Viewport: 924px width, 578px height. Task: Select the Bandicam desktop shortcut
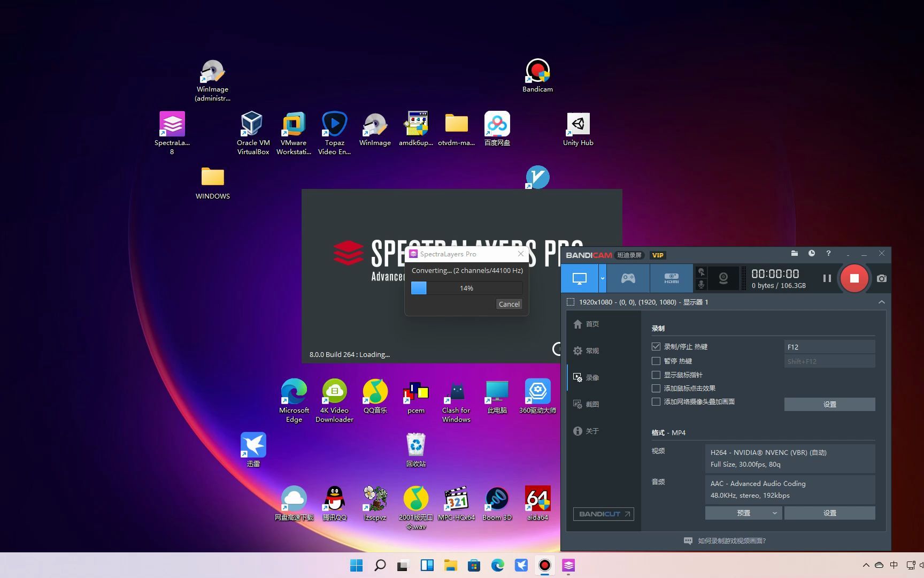(537, 75)
